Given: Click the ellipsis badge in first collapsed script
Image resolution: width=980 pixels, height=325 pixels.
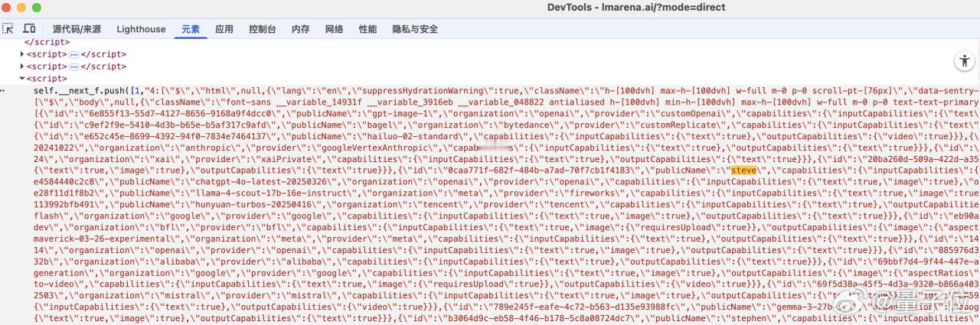Looking at the screenshot, I should (74, 55).
